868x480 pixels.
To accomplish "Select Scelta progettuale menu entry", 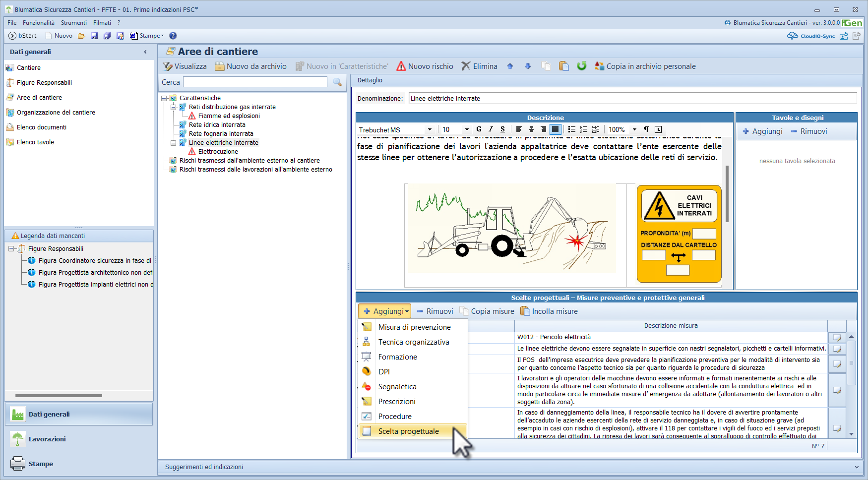I will (x=413, y=431).
